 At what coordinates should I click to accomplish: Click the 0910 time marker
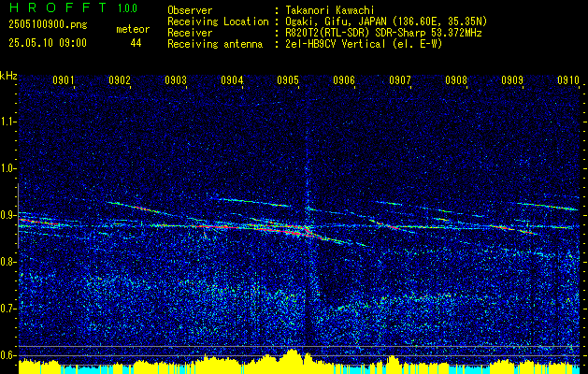(568, 79)
